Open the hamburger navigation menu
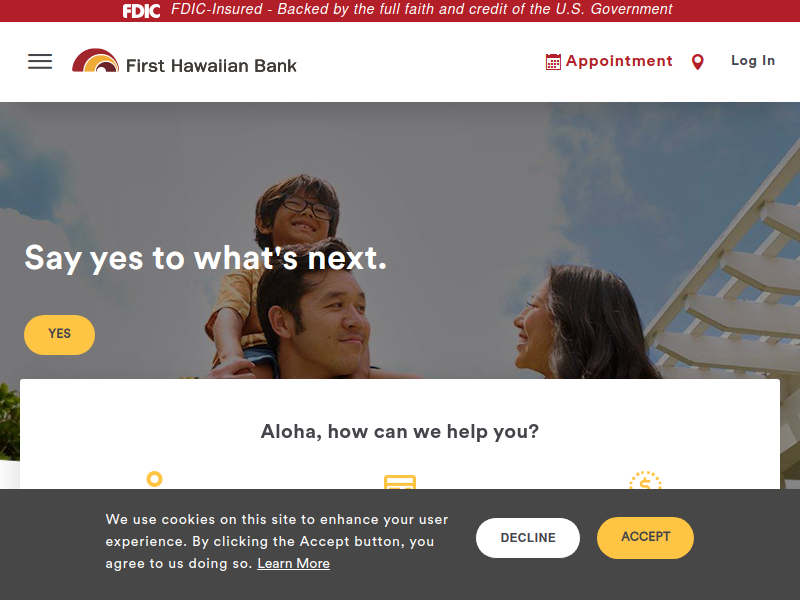Image resolution: width=800 pixels, height=600 pixels. tap(40, 62)
